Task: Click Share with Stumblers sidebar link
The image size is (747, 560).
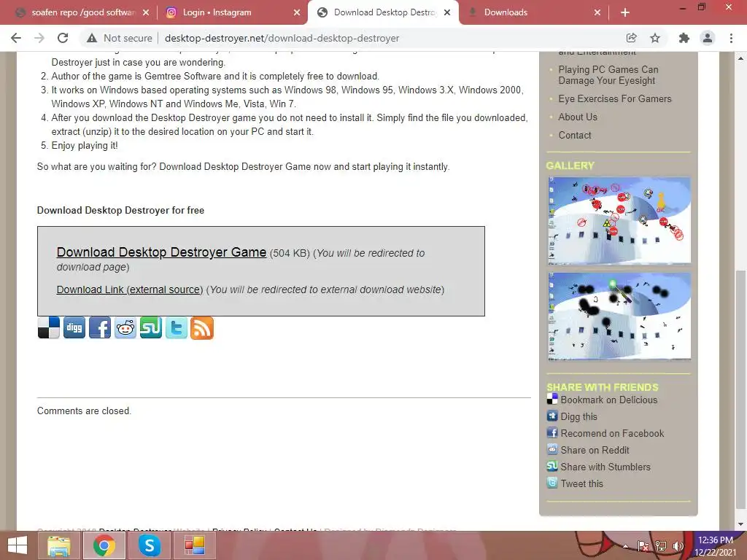Action: [x=605, y=467]
